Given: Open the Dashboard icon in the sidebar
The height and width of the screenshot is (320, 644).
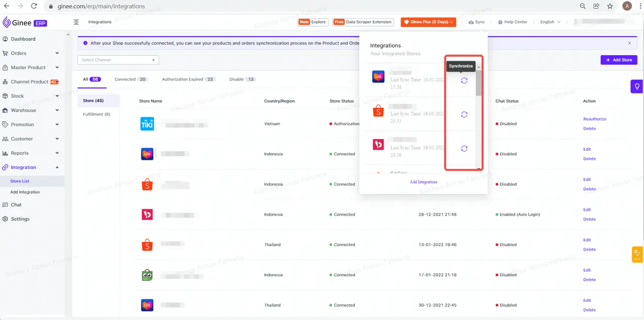Looking at the screenshot, I should [x=6, y=39].
